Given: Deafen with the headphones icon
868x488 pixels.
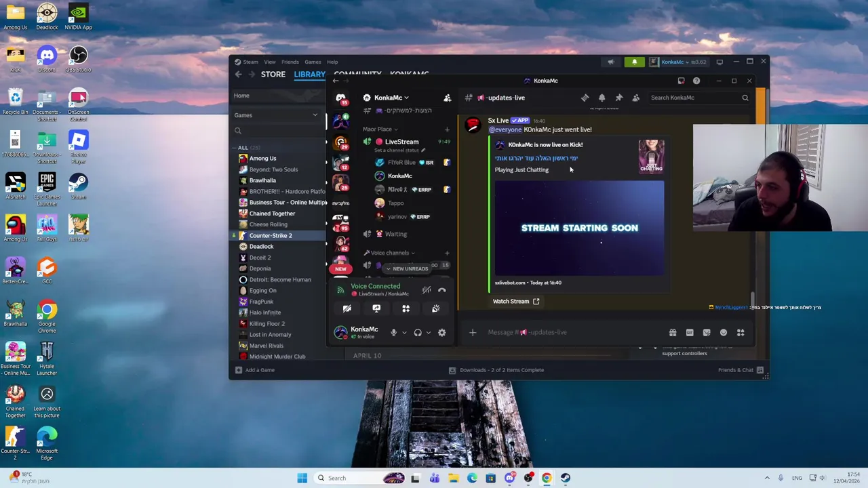Looking at the screenshot, I should tap(418, 333).
